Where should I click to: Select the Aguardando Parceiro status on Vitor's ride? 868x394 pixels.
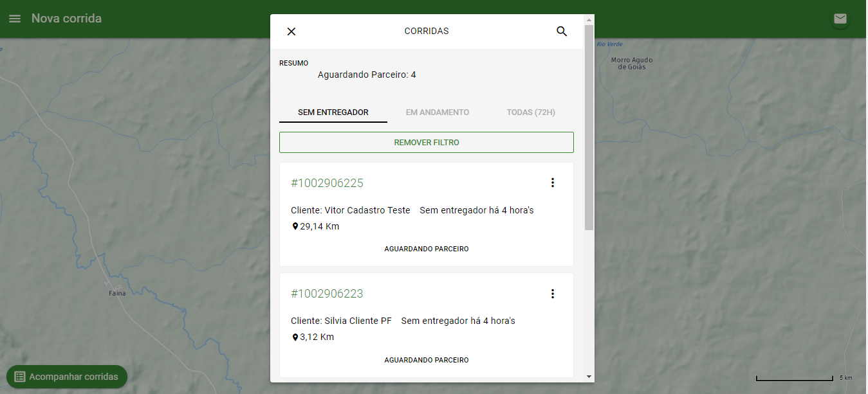tap(427, 249)
